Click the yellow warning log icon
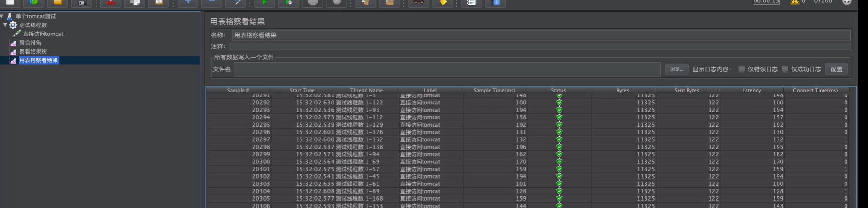 point(795,2)
